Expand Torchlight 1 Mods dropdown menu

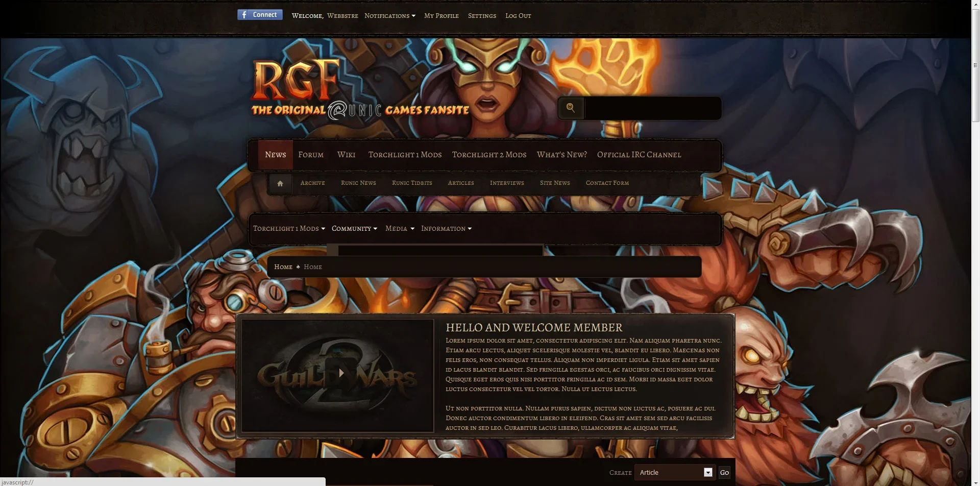289,229
